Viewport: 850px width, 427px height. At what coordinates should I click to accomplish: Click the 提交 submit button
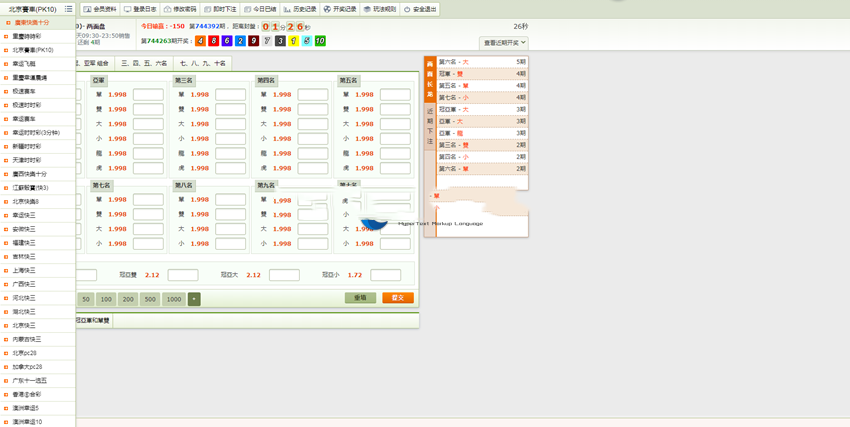coord(397,298)
